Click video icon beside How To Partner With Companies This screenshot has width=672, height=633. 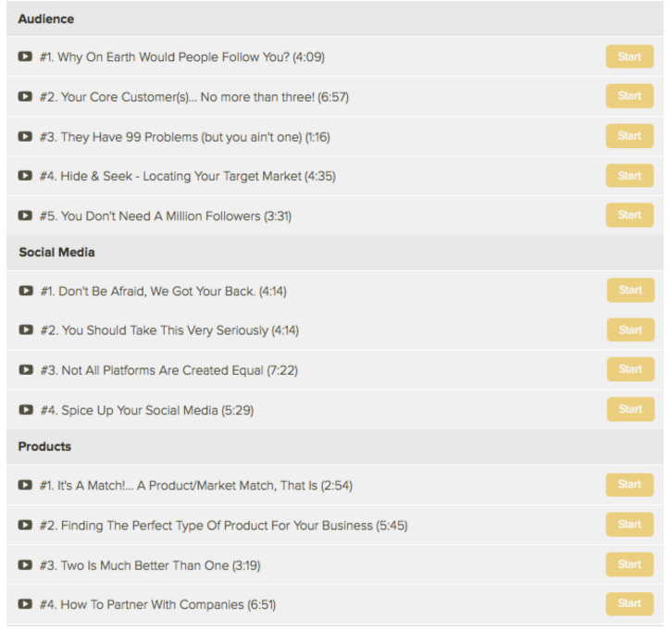click(x=25, y=604)
